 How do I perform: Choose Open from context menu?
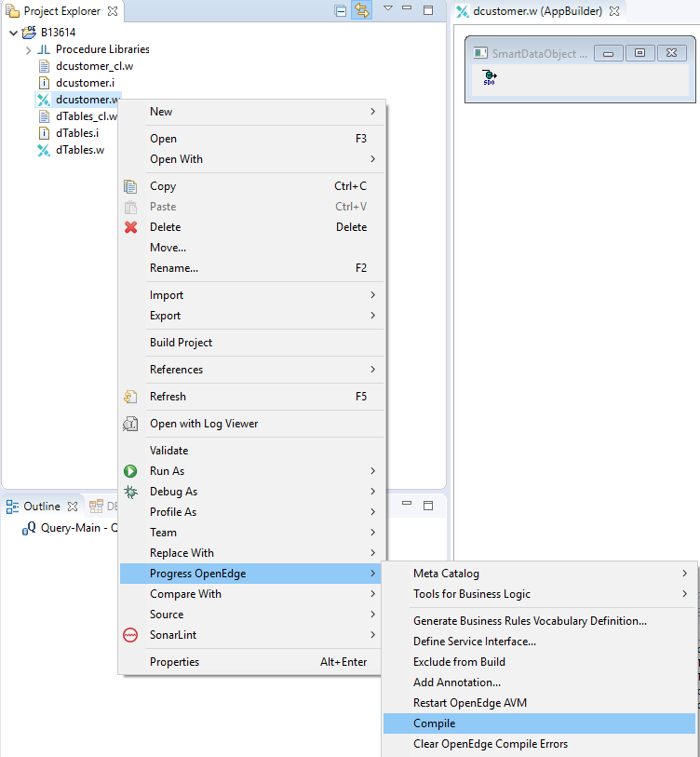252,139
